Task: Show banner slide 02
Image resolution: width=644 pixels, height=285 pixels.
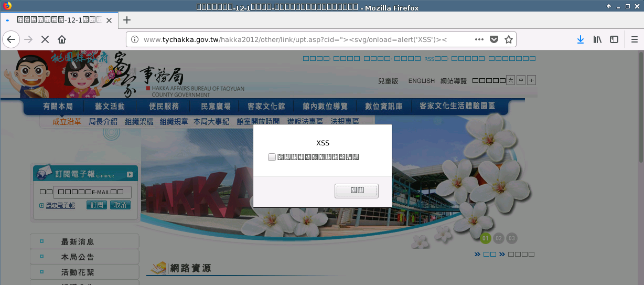Action: (x=499, y=238)
